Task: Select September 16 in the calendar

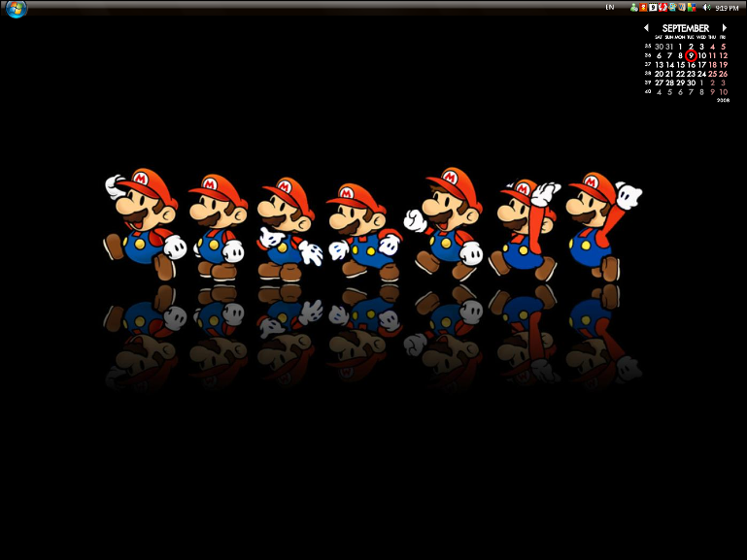Action: click(692, 65)
